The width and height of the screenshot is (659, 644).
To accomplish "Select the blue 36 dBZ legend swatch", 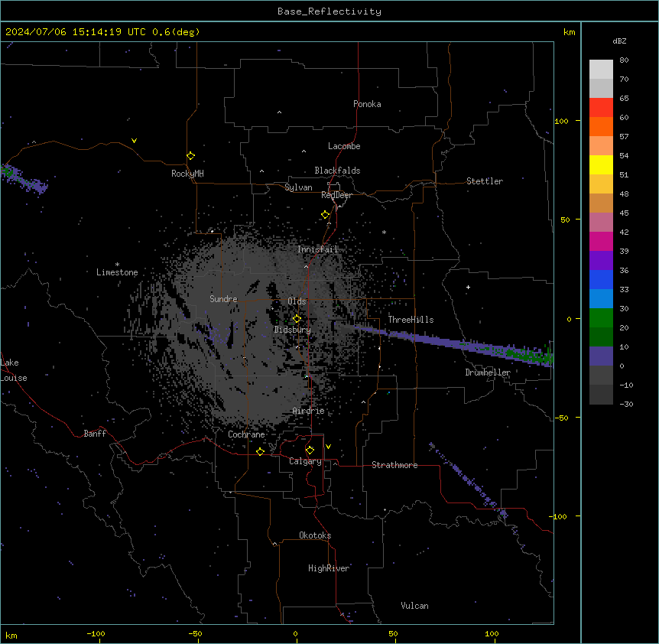I will click(x=601, y=279).
